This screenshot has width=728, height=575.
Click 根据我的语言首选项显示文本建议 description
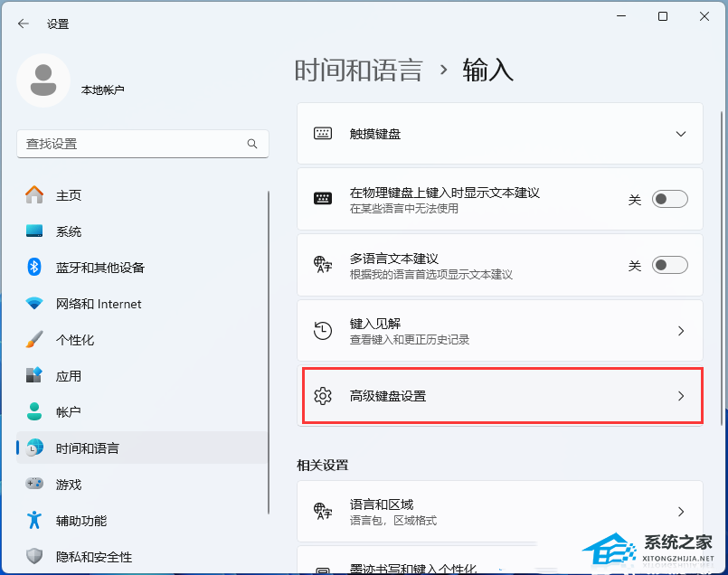[x=430, y=275]
